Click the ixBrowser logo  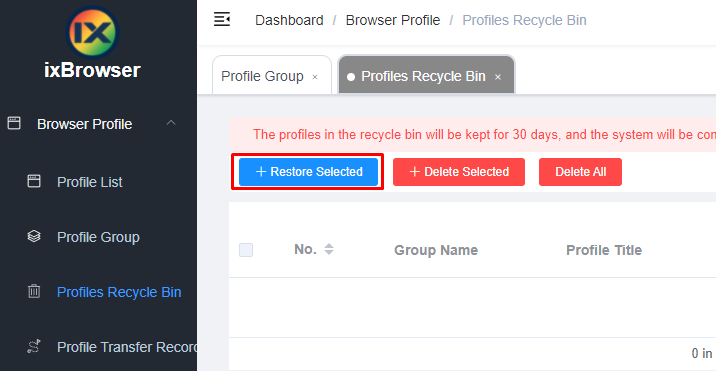93,32
